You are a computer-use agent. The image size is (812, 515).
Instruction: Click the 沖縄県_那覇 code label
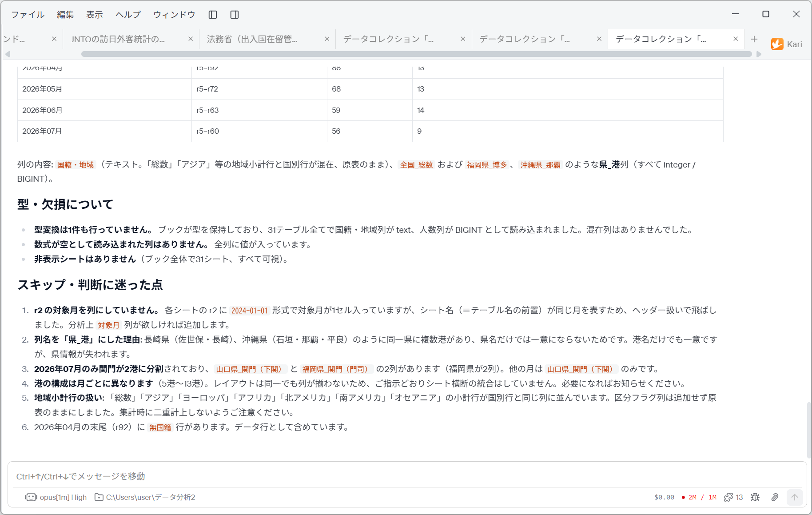[x=540, y=165]
